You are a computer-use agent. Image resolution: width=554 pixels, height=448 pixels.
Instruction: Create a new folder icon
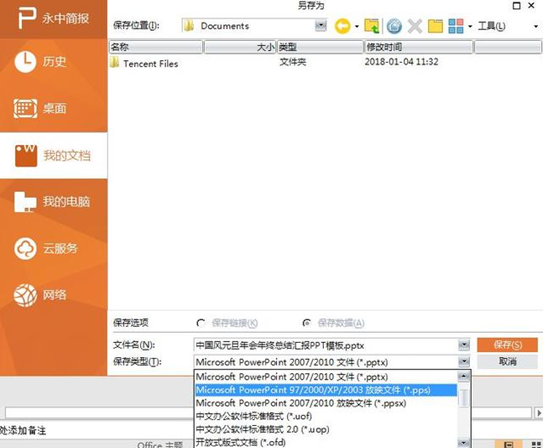pos(435,26)
